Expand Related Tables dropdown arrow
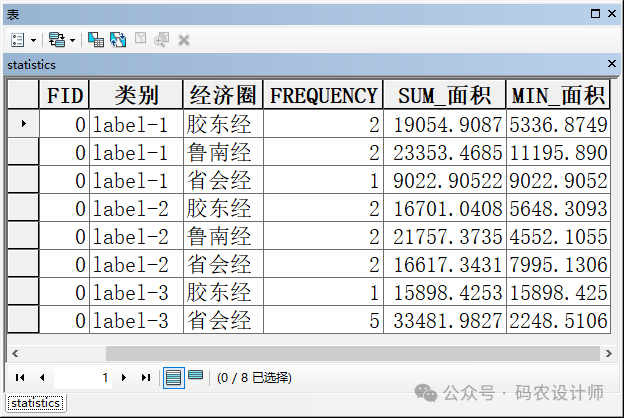Screen dimensions: 624x418 [x=73, y=40]
